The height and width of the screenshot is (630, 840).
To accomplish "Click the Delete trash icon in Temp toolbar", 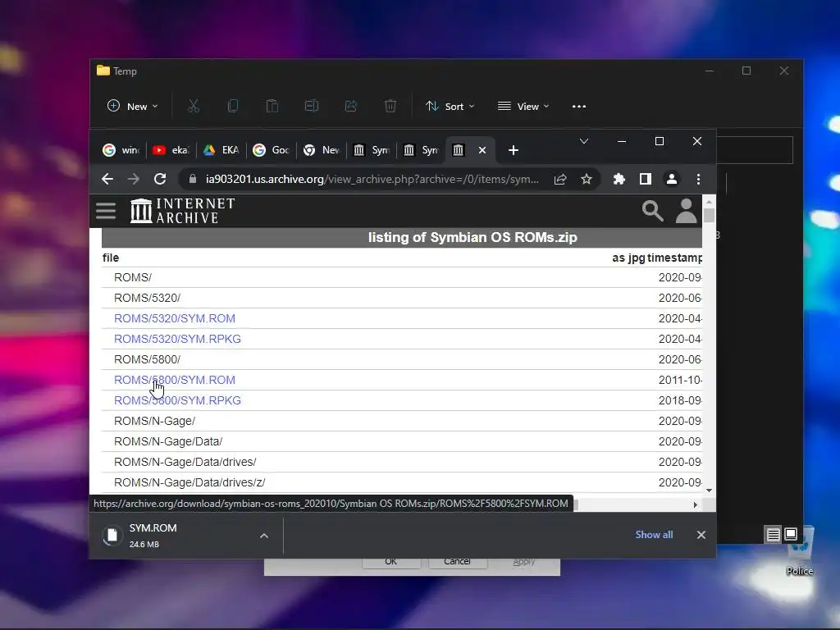I will click(390, 106).
